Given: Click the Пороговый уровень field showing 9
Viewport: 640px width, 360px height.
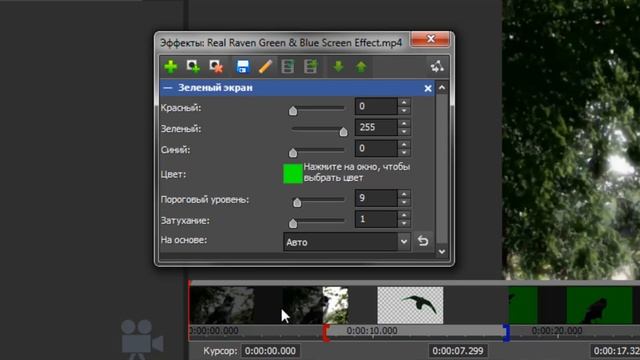Looking at the screenshot, I should [x=376, y=198].
